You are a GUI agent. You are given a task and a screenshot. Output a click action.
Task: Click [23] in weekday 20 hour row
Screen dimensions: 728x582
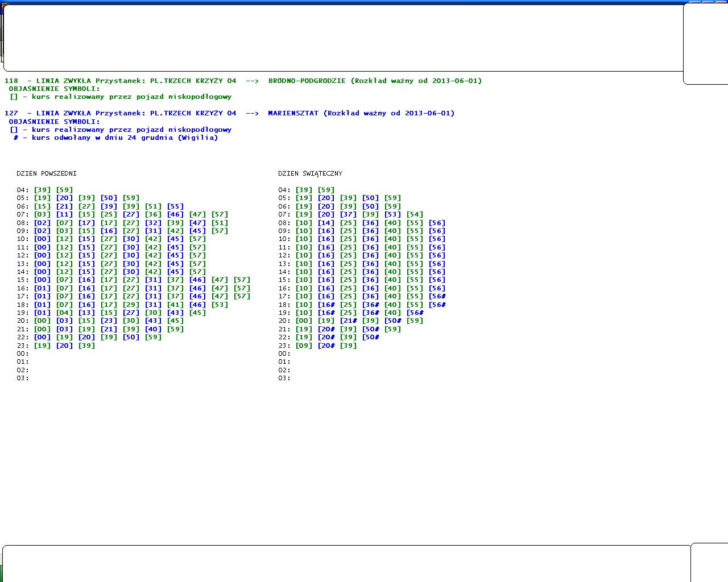(109, 321)
